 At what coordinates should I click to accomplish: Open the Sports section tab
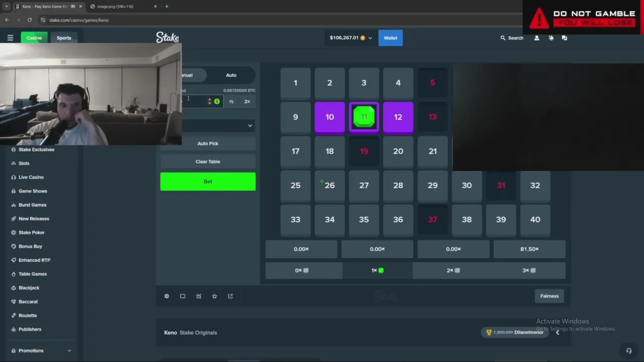[64, 38]
